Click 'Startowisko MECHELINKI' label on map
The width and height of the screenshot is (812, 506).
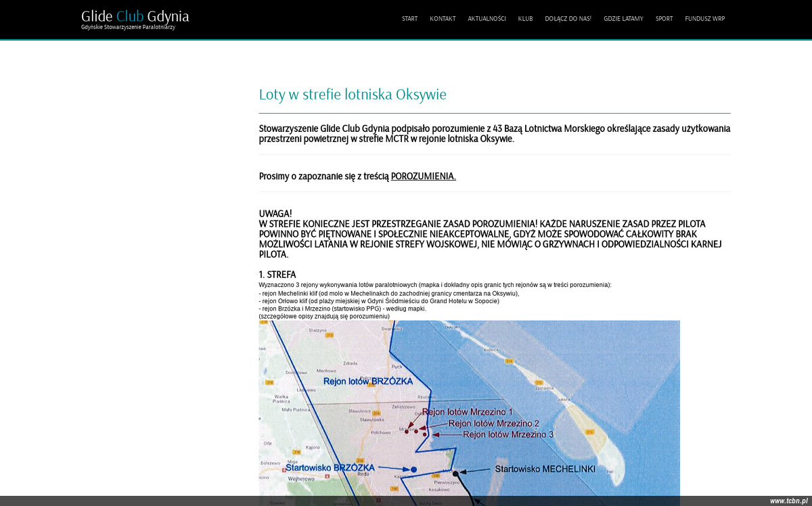pos(545,469)
